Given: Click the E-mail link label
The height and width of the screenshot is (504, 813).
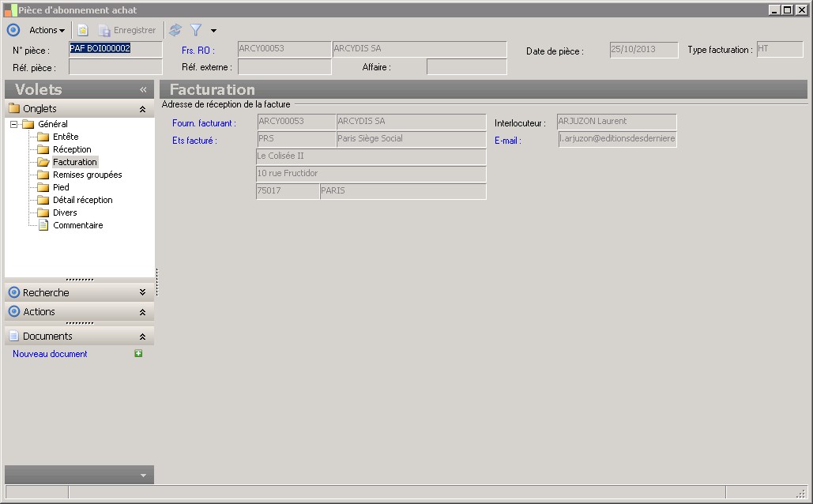Looking at the screenshot, I should point(507,141).
